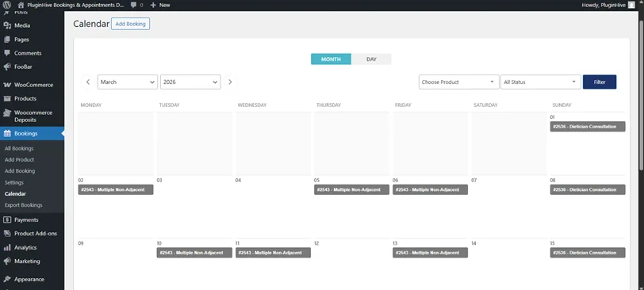Open the Products sidebar icon

tap(7, 98)
